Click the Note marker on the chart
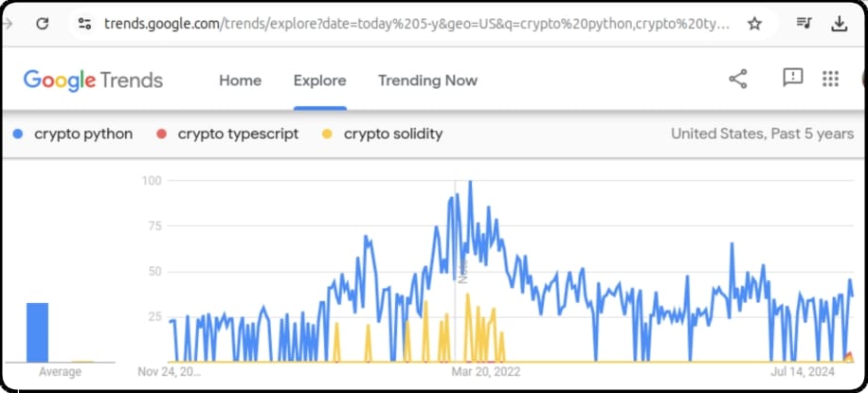 [x=463, y=271]
